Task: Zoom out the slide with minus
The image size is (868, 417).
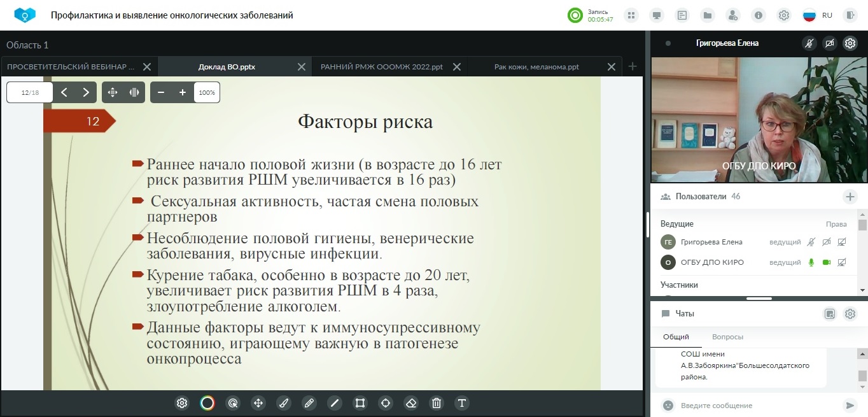Action: [x=161, y=92]
